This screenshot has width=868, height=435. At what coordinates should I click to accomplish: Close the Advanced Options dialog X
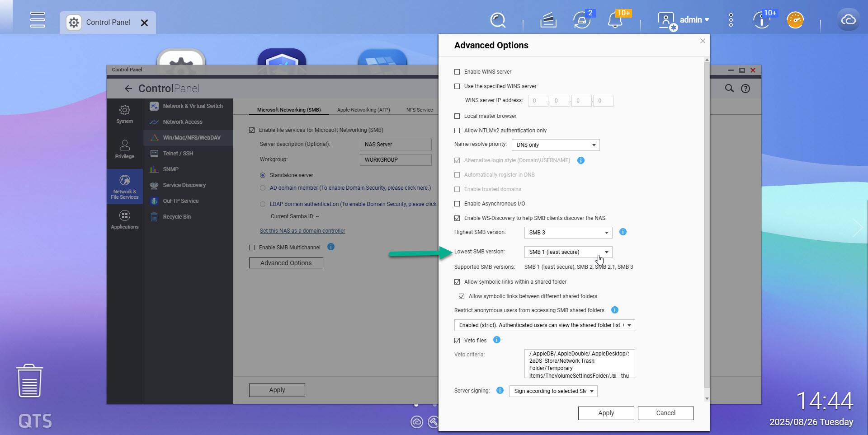[703, 41]
